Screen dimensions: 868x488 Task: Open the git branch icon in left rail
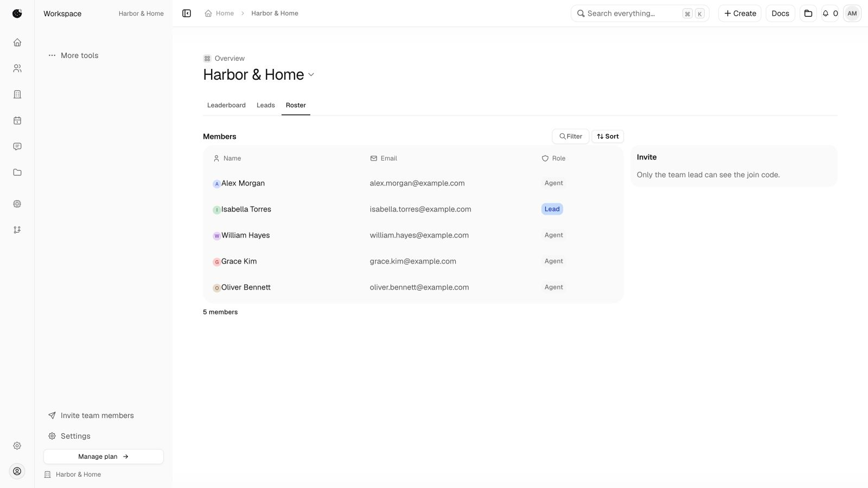(x=17, y=230)
